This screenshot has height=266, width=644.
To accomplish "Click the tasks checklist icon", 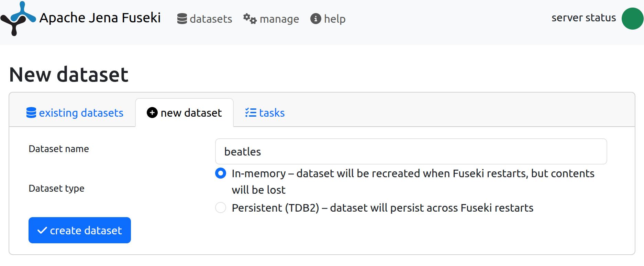I will 251,113.
